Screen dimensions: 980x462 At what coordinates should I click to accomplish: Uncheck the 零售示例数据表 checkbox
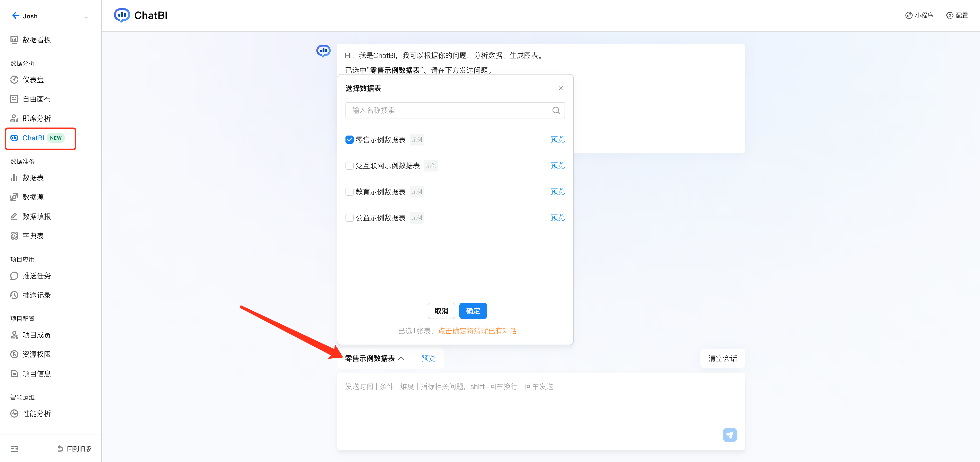coord(349,140)
